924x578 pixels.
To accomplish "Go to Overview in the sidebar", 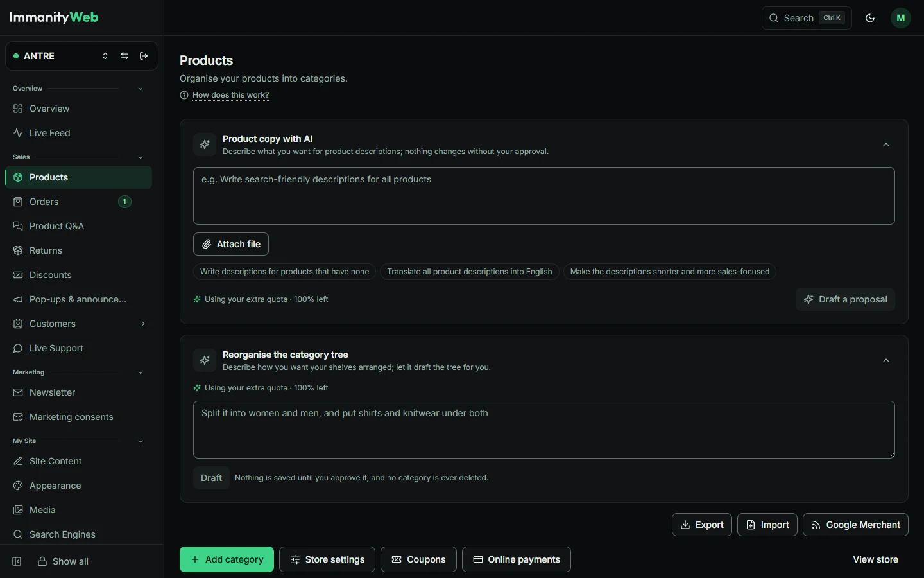I will pos(78,109).
